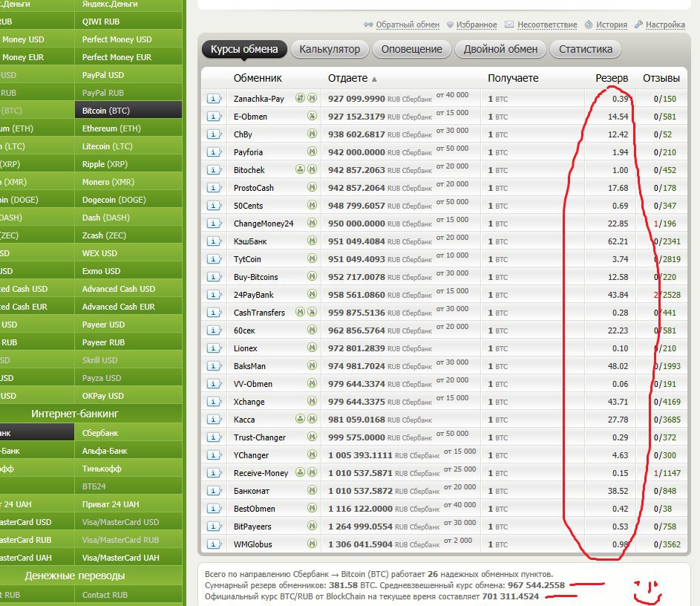Open info icon for Zanachka-Pay row
The image size is (700, 606).
214,99
